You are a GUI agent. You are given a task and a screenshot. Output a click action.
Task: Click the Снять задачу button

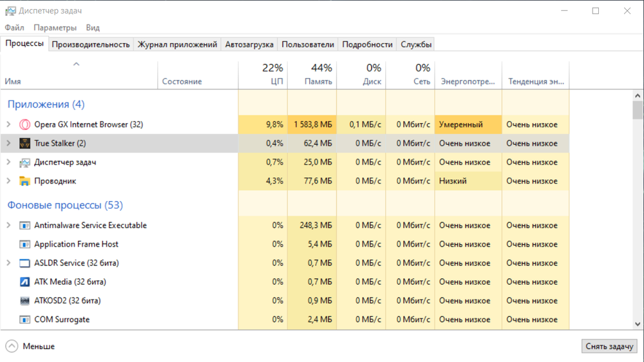coord(609,346)
